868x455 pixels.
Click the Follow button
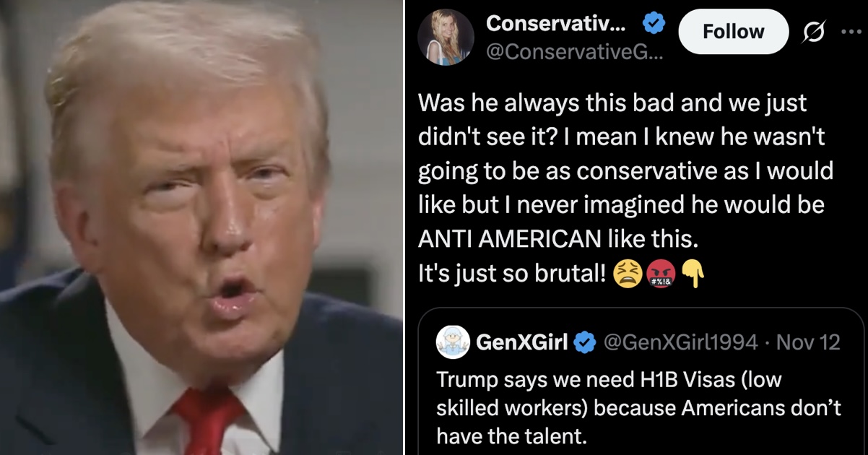coord(733,32)
